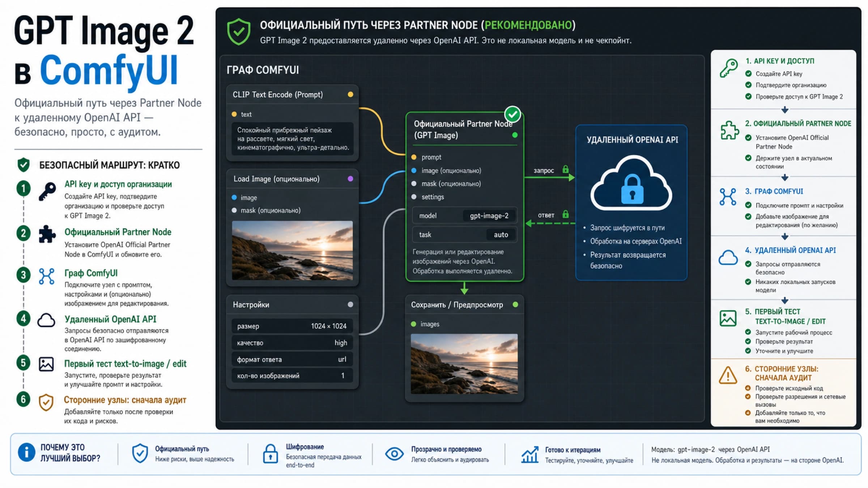Click the output preview thumbnail in save node

click(464, 364)
